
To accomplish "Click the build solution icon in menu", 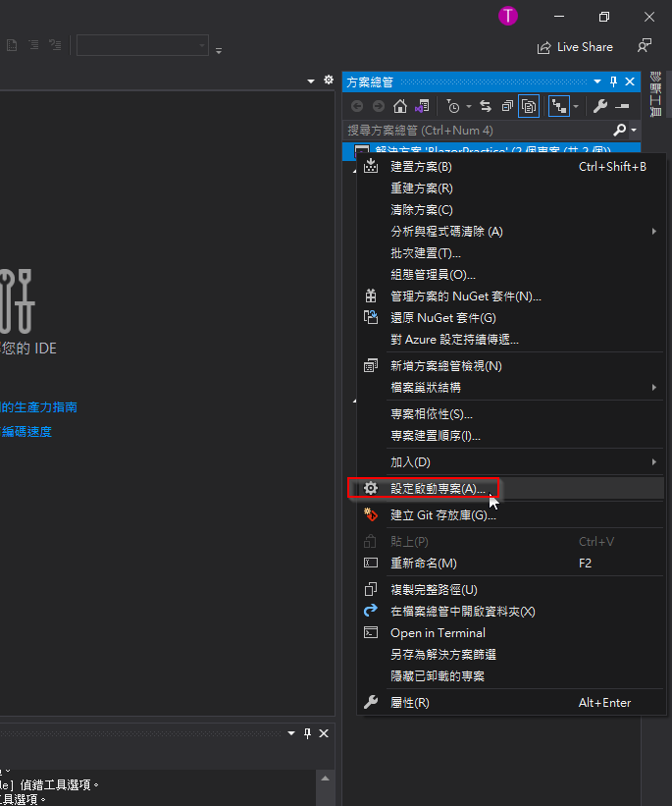I will pyautogui.click(x=371, y=166).
